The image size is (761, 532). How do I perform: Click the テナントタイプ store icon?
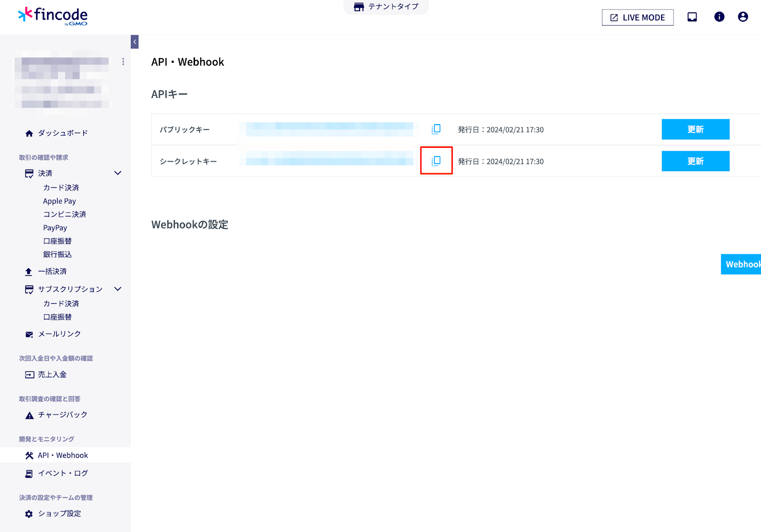click(x=359, y=7)
